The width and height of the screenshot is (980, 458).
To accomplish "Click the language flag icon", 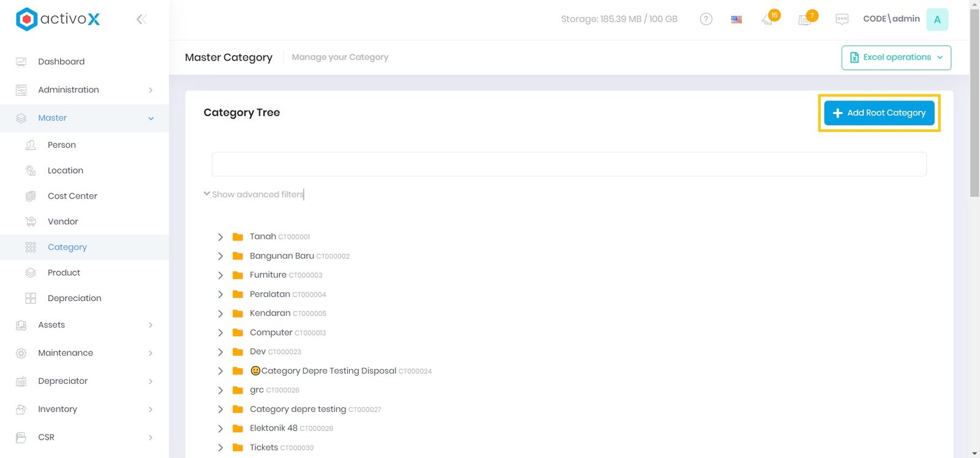I will [736, 20].
